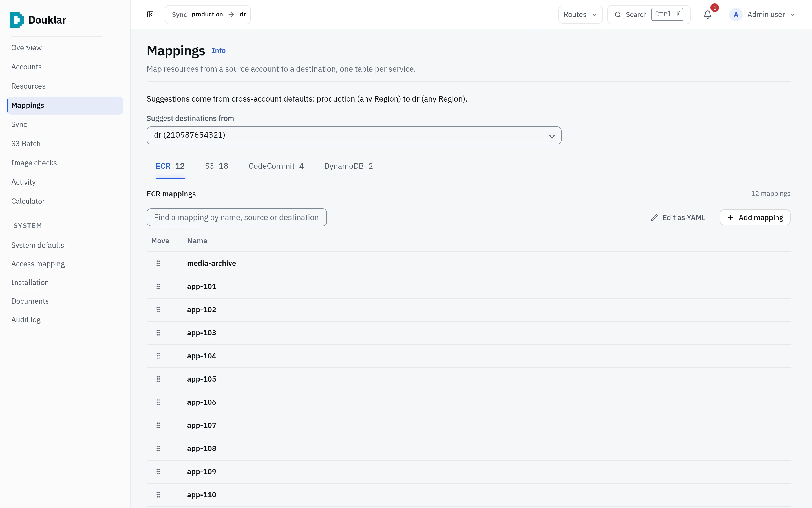Click the Douklar logo
812x508 pixels.
click(x=38, y=20)
